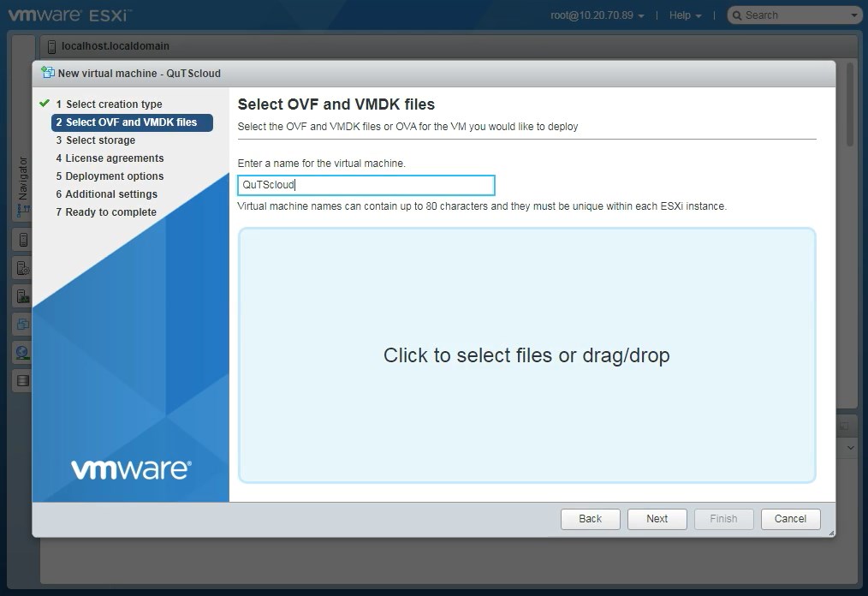The image size is (868, 596).
Task: Open Virtual Machines icon in Navigator sidebar
Action: [x=23, y=325]
